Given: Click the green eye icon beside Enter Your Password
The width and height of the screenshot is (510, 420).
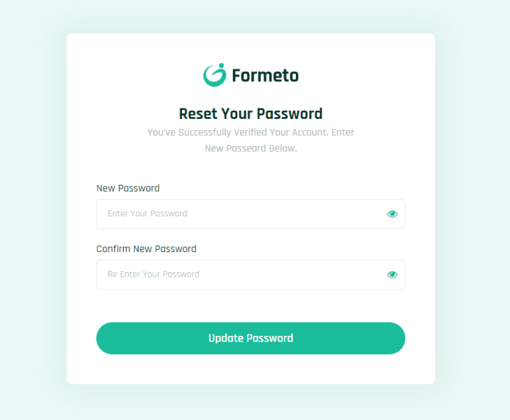Looking at the screenshot, I should pyautogui.click(x=392, y=214).
